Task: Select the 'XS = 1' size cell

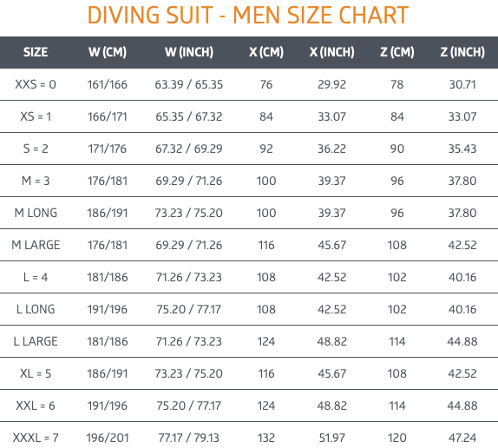Action: [x=36, y=116]
